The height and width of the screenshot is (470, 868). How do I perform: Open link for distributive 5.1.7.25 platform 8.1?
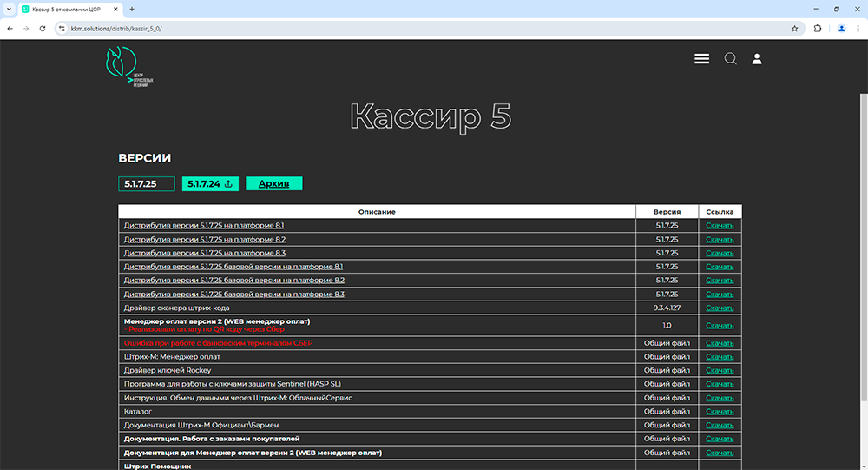point(204,226)
